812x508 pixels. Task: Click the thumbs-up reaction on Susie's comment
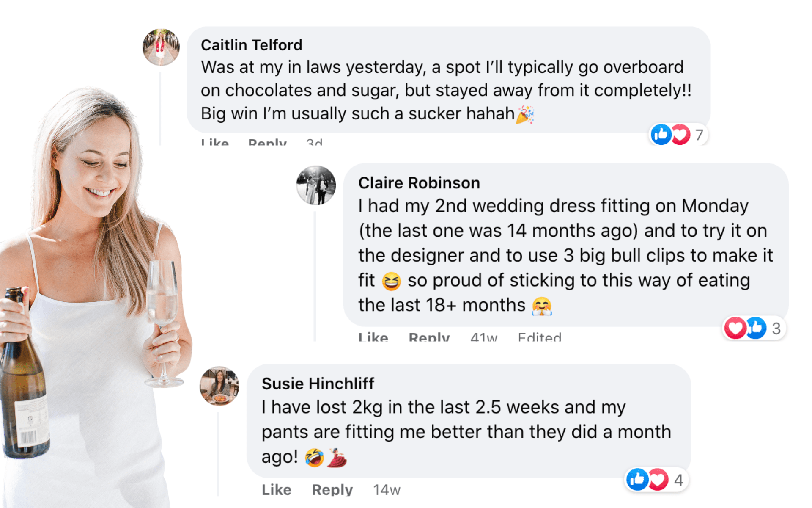click(637, 480)
